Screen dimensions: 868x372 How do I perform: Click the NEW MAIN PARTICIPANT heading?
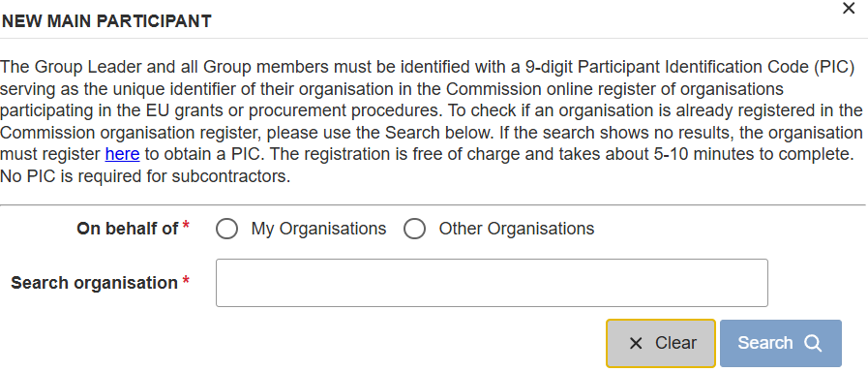106,21
